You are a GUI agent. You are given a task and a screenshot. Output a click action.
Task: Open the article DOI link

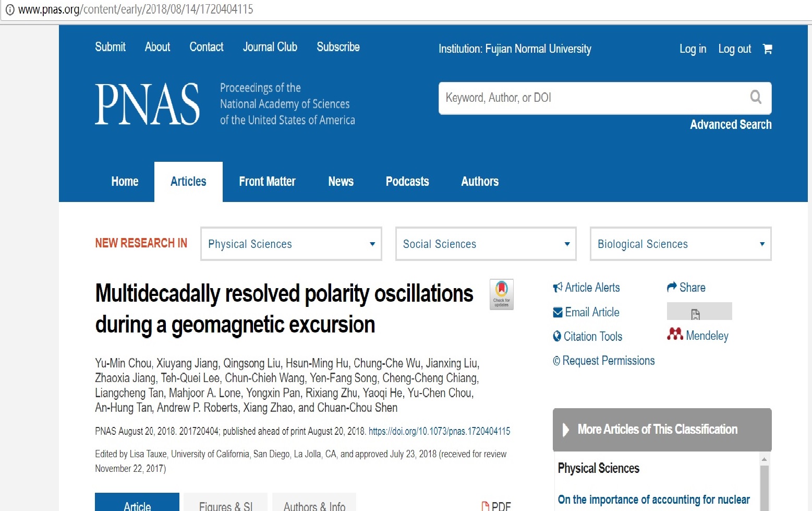439,431
